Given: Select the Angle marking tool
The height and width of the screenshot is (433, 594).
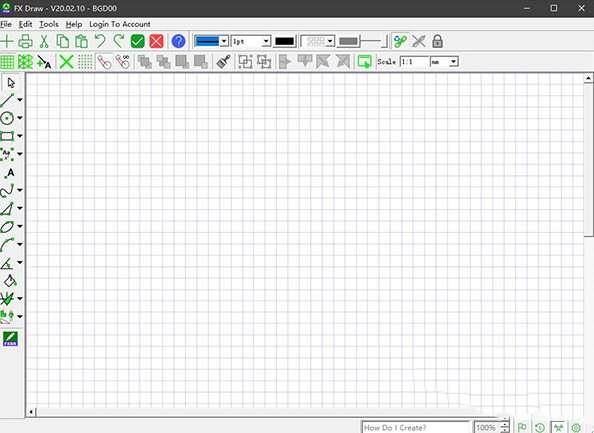Looking at the screenshot, I should pos(7,263).
